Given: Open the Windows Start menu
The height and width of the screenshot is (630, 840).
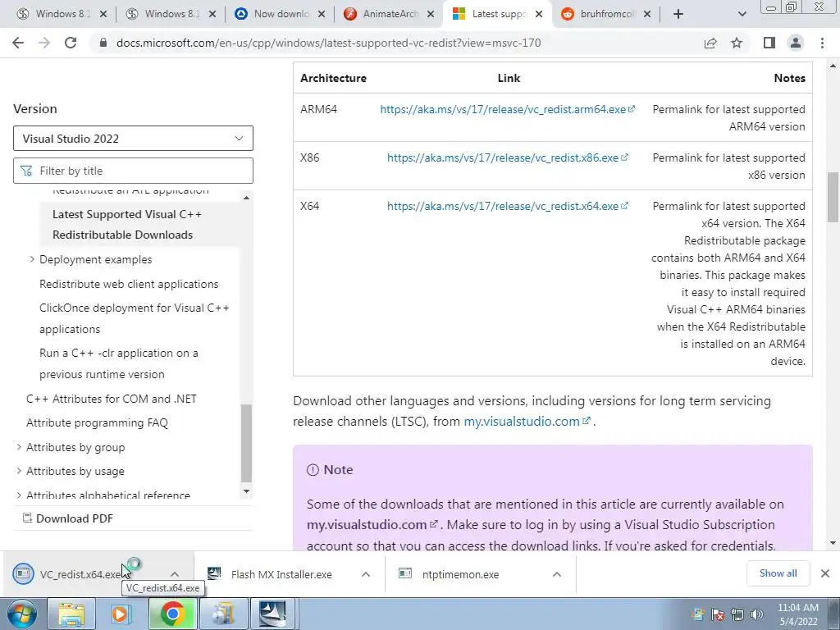Looking at the screenshot, I should 21,614.
